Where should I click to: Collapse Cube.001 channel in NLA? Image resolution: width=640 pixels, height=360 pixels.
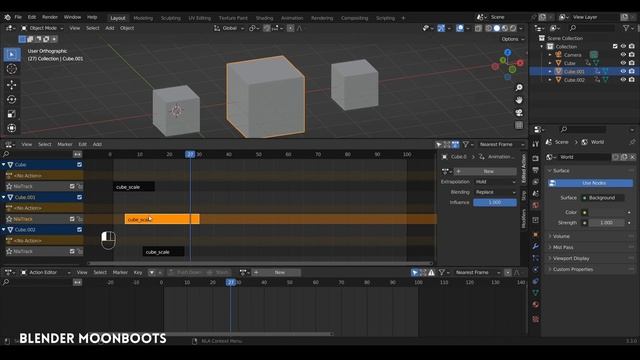point(4,197)
